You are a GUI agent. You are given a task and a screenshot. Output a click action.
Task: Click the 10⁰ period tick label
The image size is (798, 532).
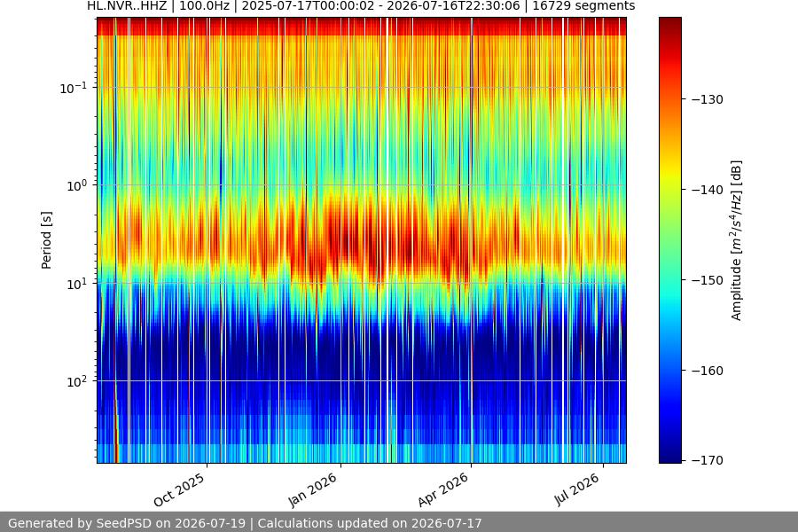pyautogui.click(x=77, y=186)
